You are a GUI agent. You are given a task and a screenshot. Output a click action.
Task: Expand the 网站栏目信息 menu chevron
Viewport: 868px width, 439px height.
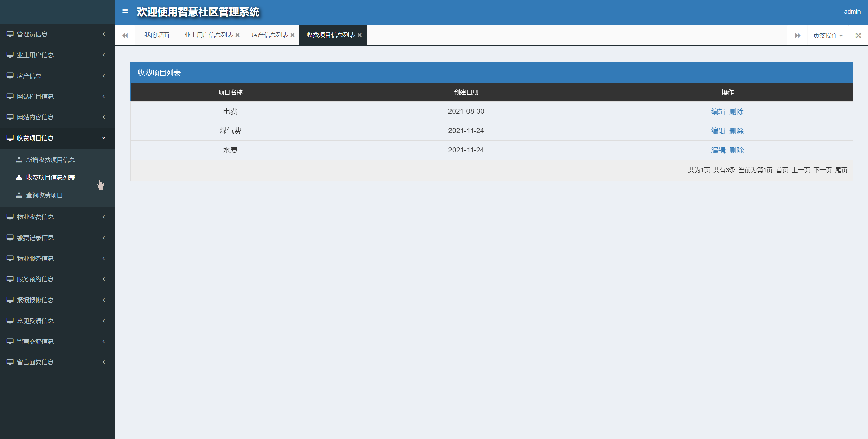click(104, 96)
